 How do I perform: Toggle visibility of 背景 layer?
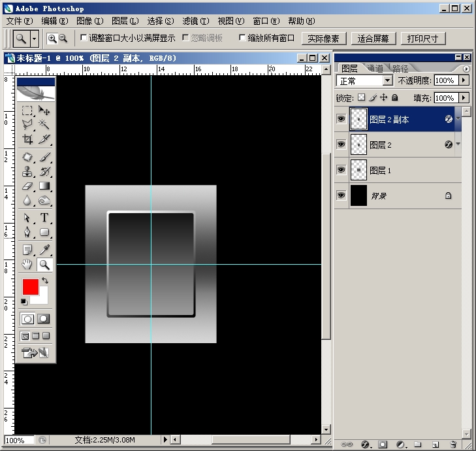(341, 195)
